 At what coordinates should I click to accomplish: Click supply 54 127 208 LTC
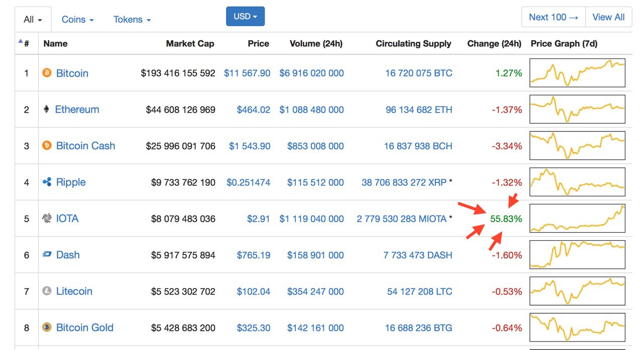[x=420, y=291]
